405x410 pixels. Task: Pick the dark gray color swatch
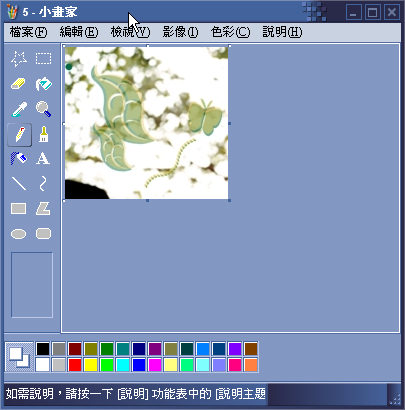[x=59, y=349]
